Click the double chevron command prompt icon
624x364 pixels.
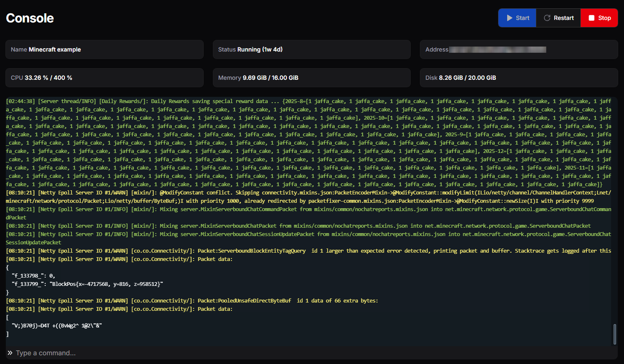(x=10, y=353)
